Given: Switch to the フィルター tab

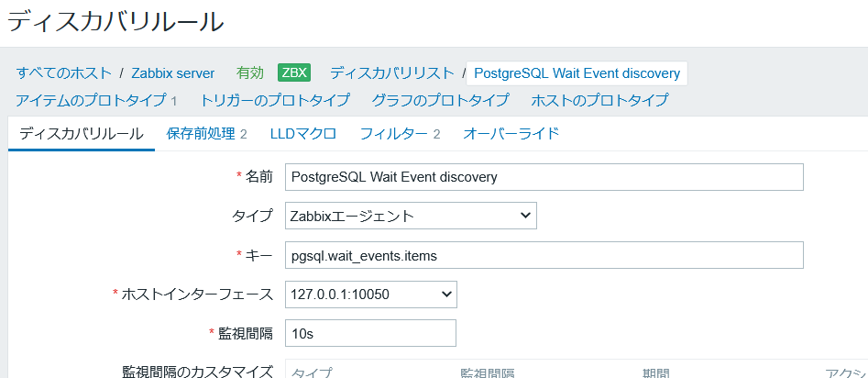Looking at the screenshot, I should [393, 134].
